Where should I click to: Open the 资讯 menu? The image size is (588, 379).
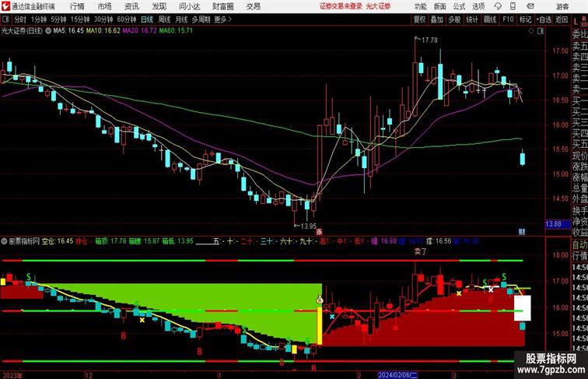click(x=131, y=6)
